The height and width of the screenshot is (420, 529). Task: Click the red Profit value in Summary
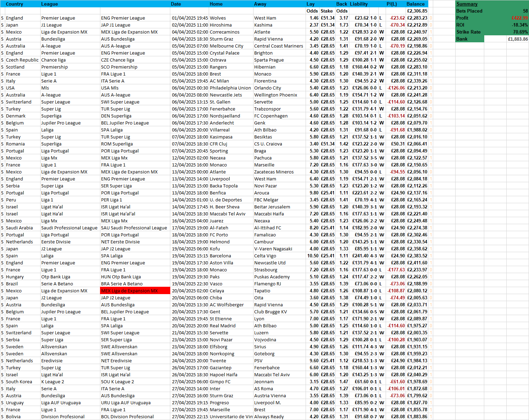tap(520, 18)
